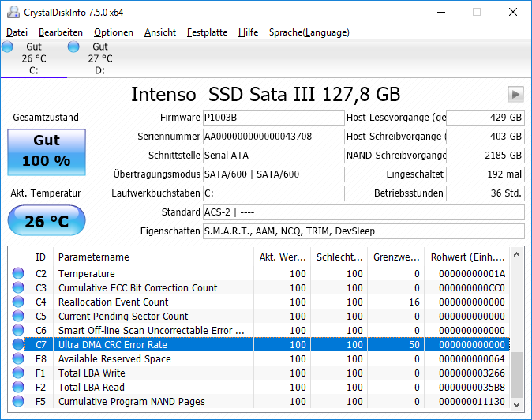Screen dimensions: 532x420
Task: Click the blue status dot for Temperature row
Action: (x=18, y=273)
